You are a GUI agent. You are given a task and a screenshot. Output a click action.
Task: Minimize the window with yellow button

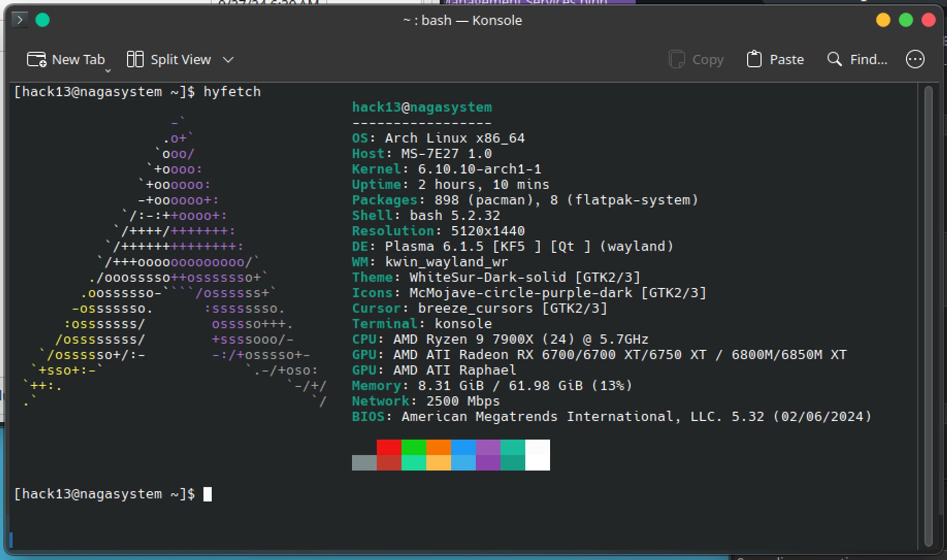pyautogui.click(x=883, y=20)
